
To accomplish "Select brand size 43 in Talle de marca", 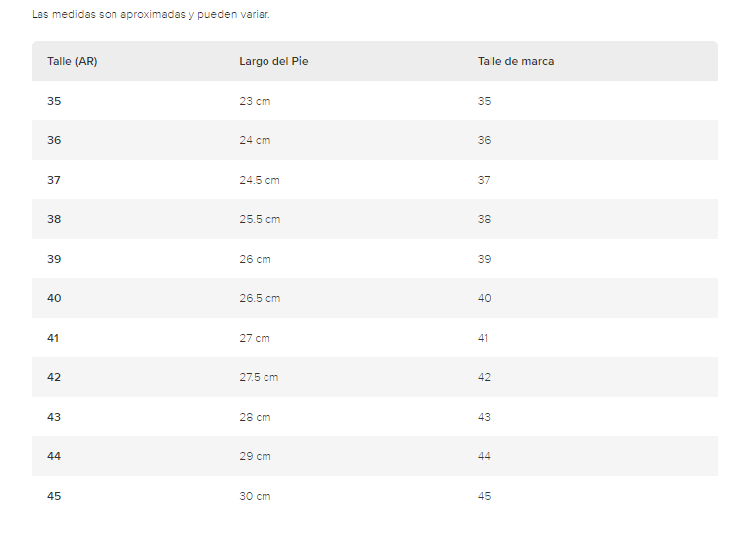I will click(484, 418).
